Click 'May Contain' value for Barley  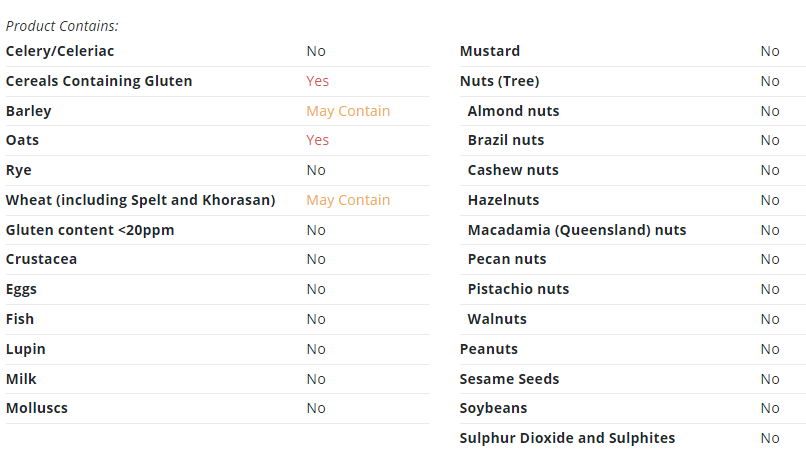click(348, 111)
